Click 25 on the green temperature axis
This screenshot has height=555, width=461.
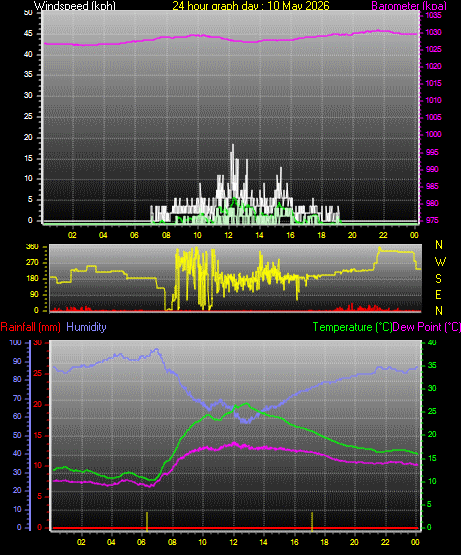(432, 411)
